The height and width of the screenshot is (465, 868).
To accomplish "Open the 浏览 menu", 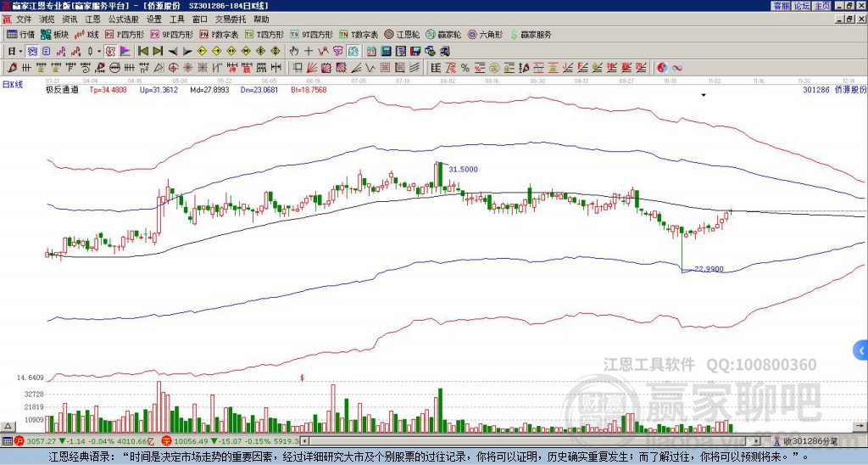I will coord(47,20).
